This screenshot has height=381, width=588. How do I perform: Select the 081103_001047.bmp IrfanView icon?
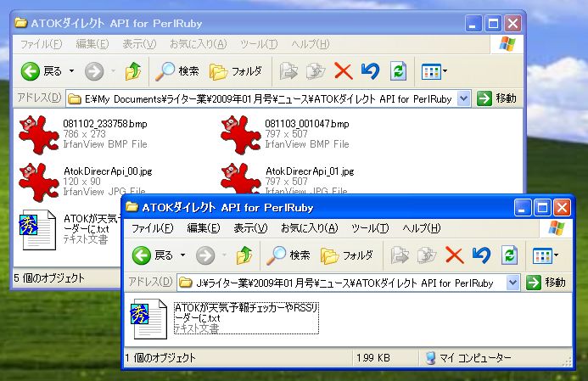pos(241,134)
